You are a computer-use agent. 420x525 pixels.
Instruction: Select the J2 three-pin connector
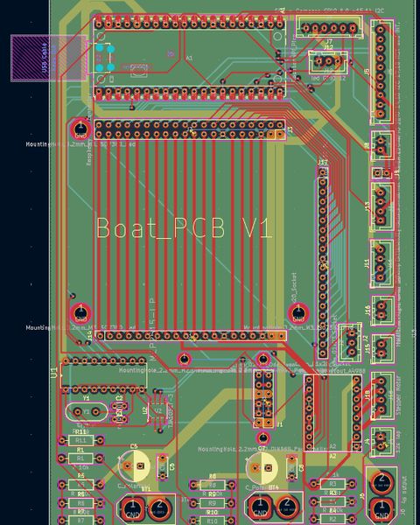click(350, 342)
